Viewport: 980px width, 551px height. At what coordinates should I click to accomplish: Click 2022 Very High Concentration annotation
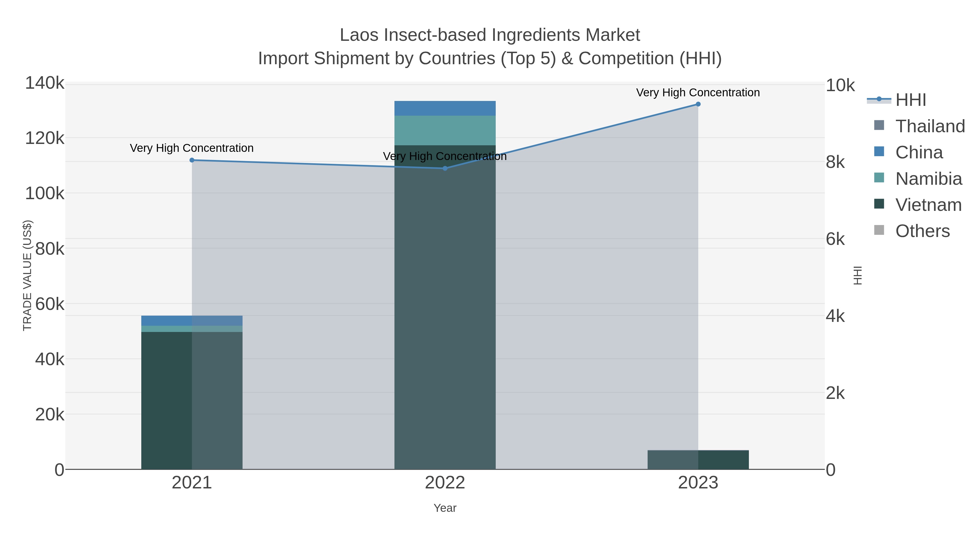[x=445, y=156]
